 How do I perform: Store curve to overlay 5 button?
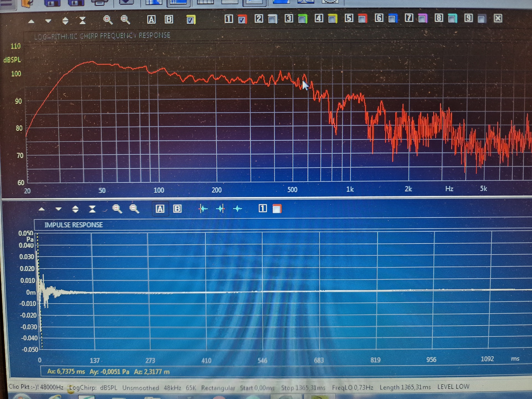pos(349,18)
